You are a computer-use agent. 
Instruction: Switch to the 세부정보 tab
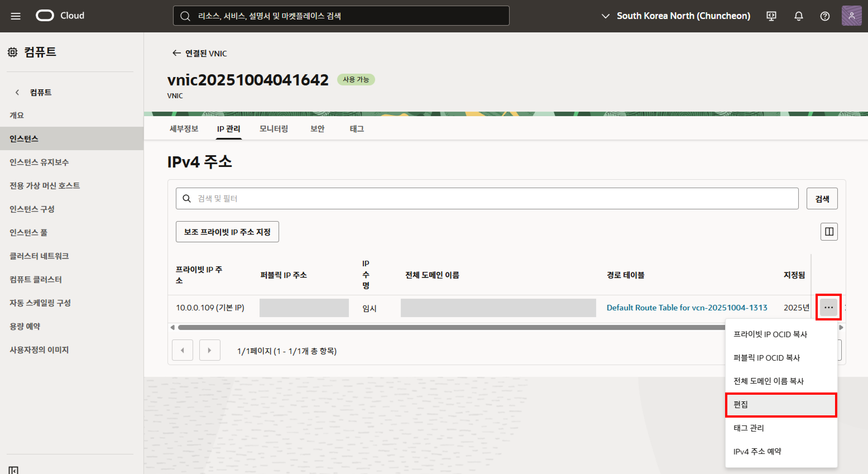(184, 129)
